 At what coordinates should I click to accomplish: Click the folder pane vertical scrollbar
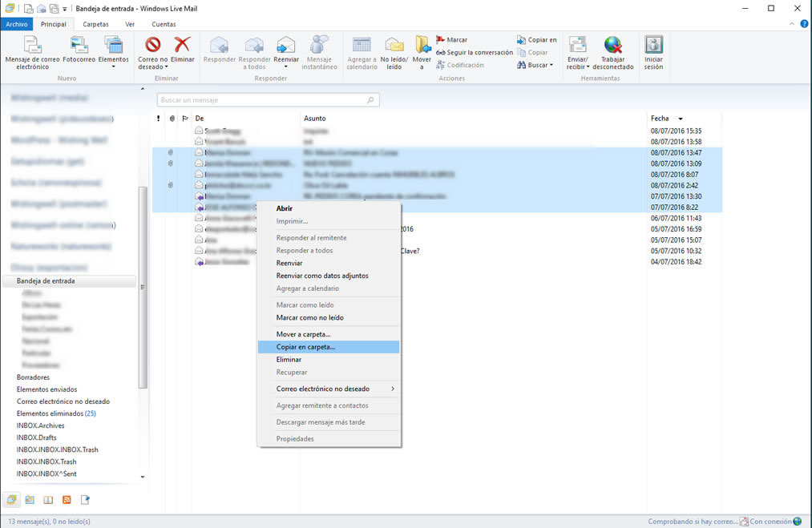(x=143, y=288)
